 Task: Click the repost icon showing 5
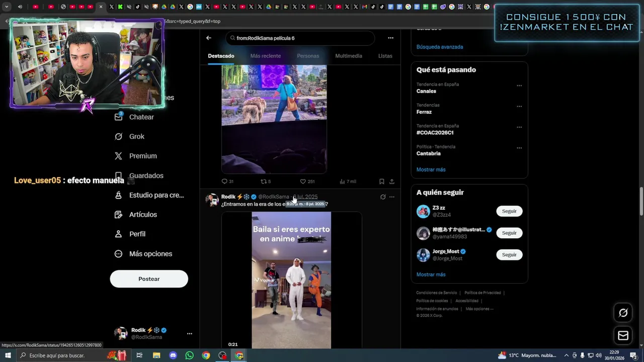pyautogui.click(x=263, y=182)
